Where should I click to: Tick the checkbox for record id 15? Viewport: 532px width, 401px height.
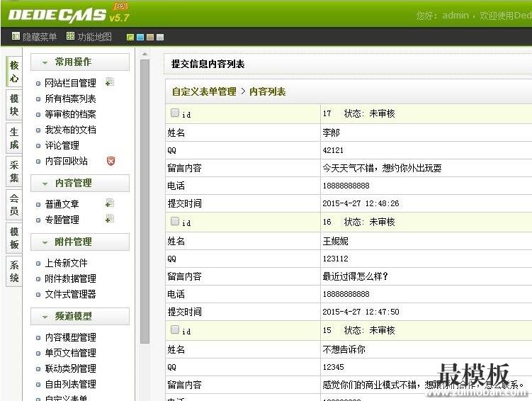pyautogui.click(x=175, y=329)
